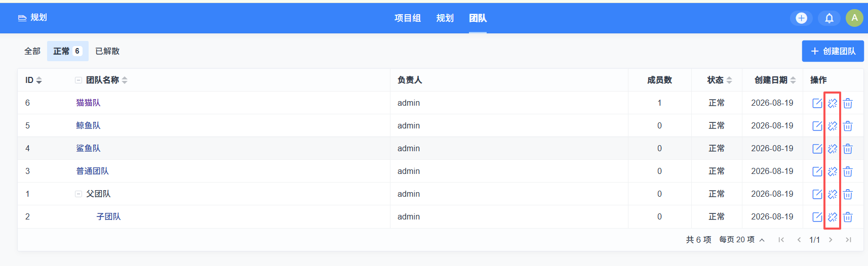Delete the 鲨鱼队 team via trash icon

pos(848,149)
